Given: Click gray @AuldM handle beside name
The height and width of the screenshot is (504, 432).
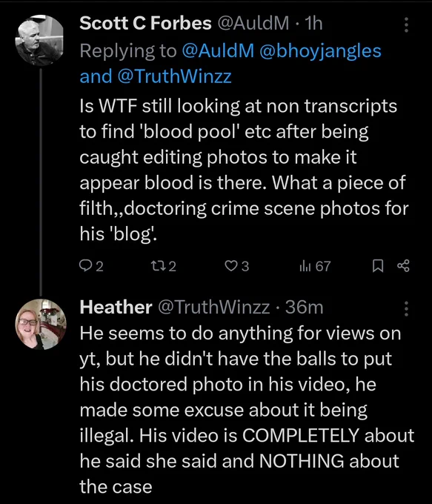Looking at the screenshot, I should pos(253,23).
